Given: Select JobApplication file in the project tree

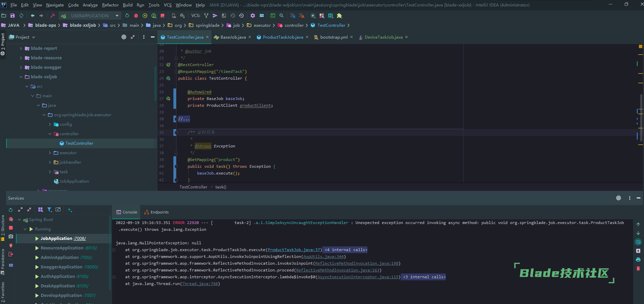Looking at the screenshot, I should pyautogui.click(x=74, y=181).
